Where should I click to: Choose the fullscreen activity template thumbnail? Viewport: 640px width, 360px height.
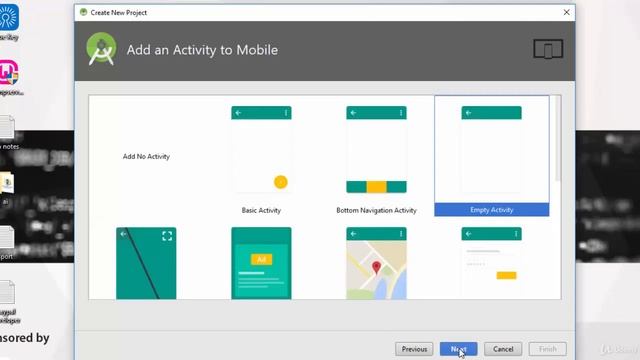[146, 263]
